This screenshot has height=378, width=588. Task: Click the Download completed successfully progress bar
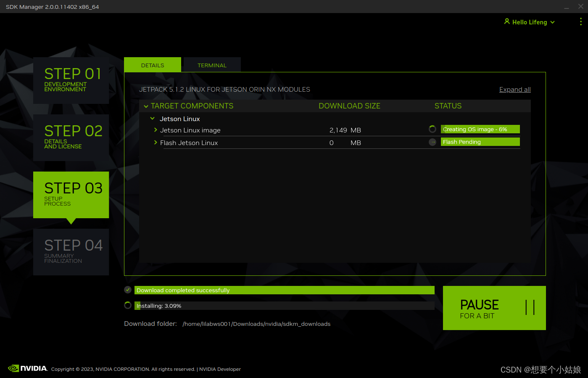pyautogui.click(x=285, y=290)
